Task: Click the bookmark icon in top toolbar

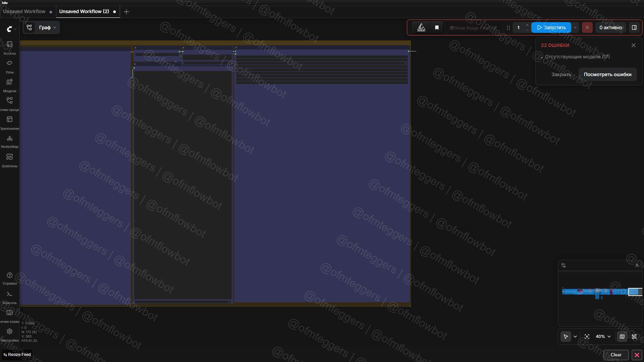Action: pos(437,27)
